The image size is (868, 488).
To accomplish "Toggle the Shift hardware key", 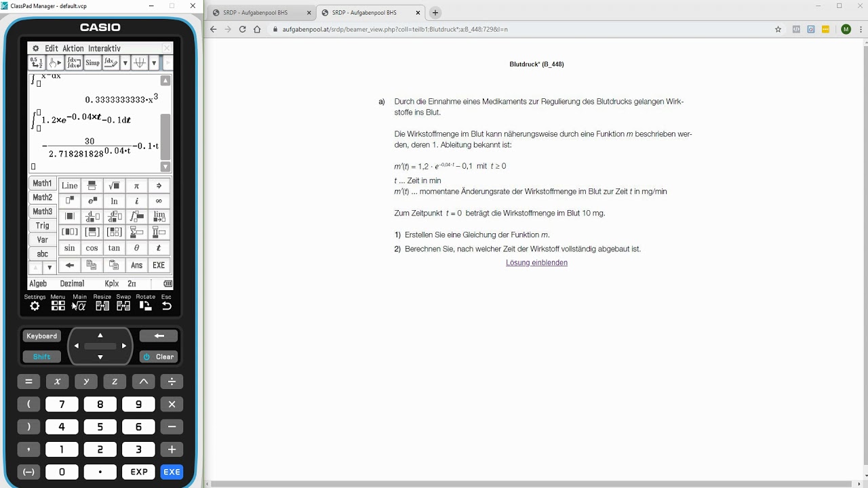I will pos(42,357).
